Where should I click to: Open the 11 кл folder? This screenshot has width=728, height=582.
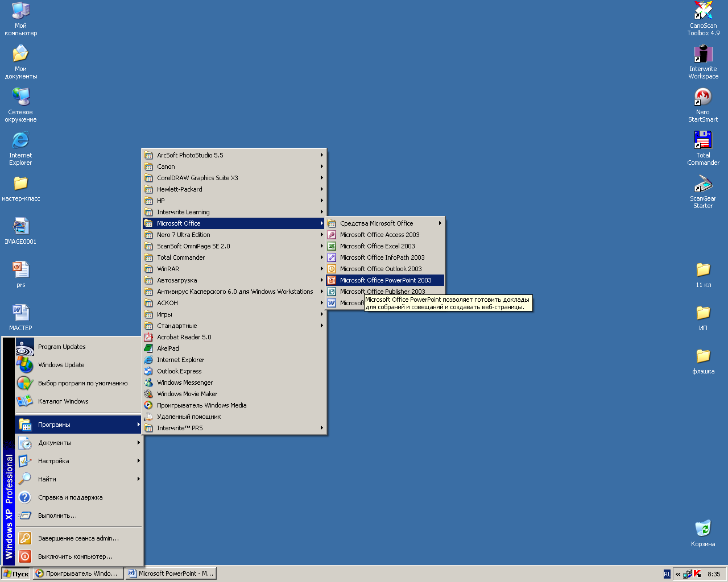703,274
